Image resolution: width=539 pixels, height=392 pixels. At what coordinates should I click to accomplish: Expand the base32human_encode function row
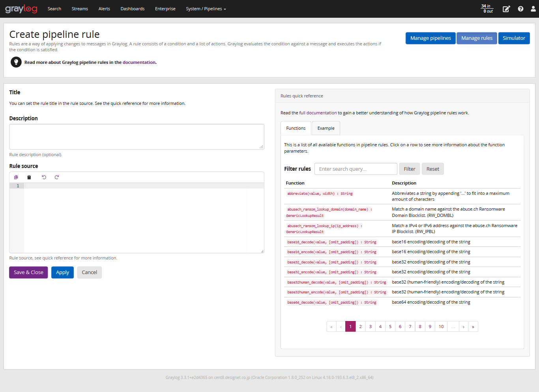[402, 292]
